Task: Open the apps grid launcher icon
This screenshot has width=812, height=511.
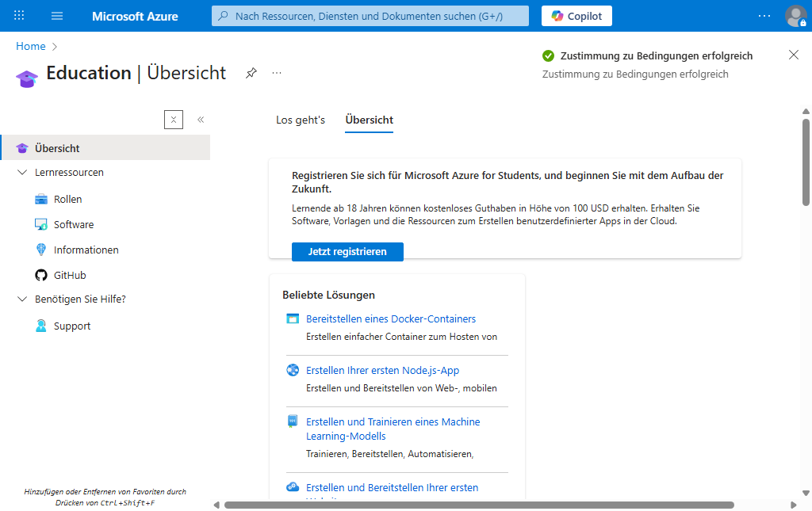Action: tap(19, 16)
